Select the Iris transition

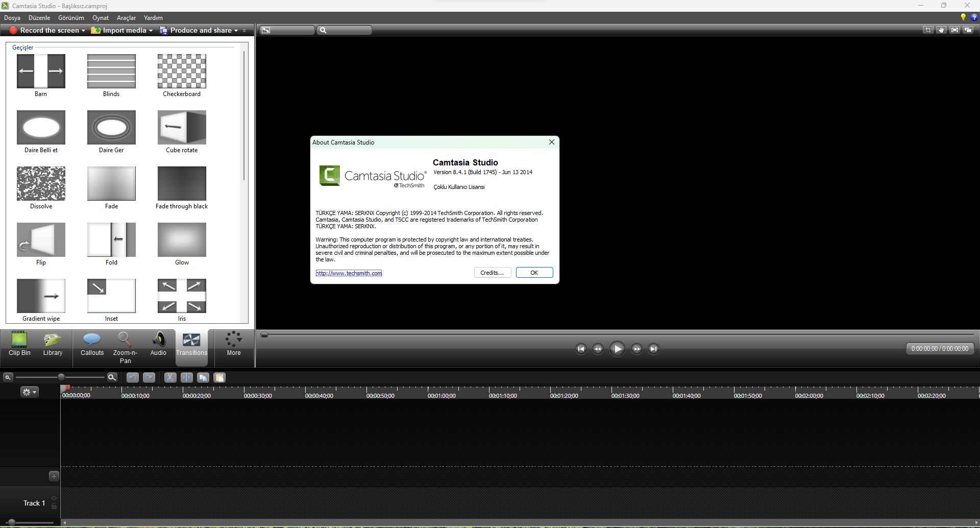(x=182, y=300)
